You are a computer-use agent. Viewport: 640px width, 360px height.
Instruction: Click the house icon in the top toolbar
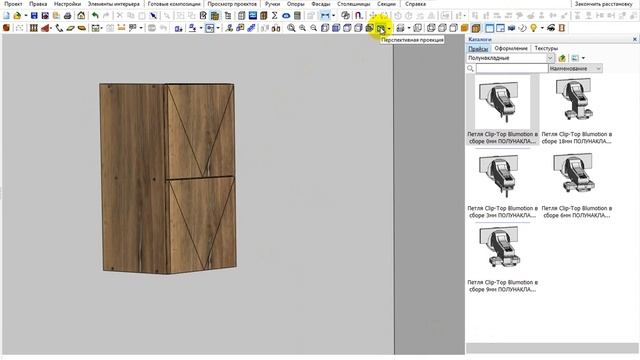(81, 16)
